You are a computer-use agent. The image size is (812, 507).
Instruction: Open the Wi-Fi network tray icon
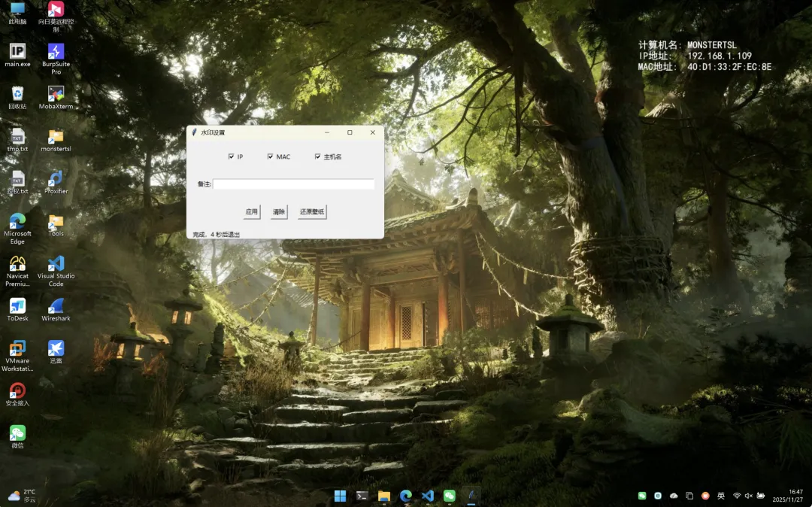pos(737,496)
